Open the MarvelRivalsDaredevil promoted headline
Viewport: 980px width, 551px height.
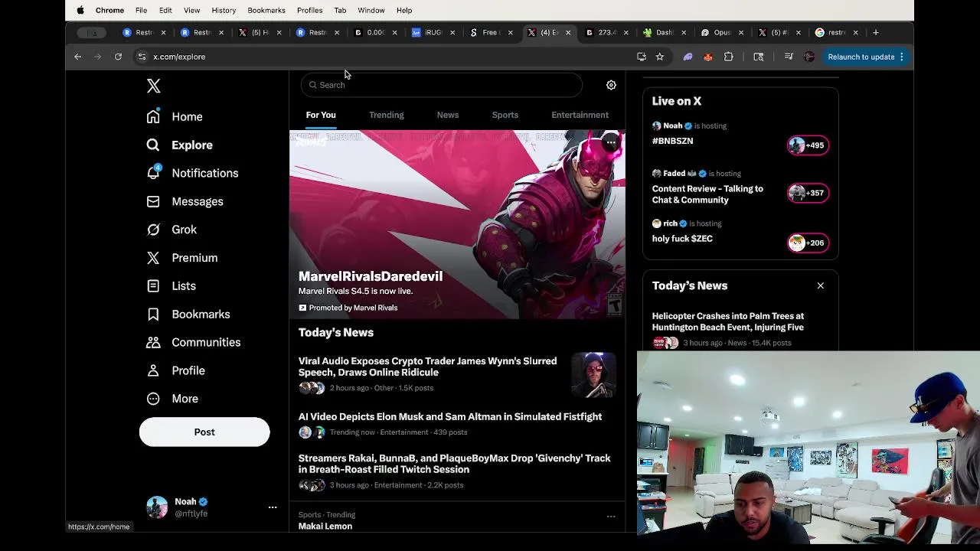tap(371, 276)
